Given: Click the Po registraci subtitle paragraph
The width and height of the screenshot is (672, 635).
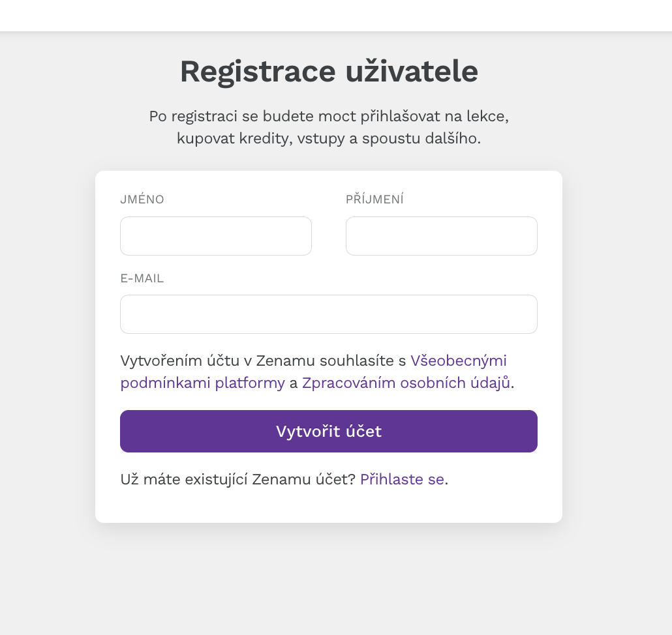Looking at the screenshot, I should pyautogui.click(x=329, y=127).
